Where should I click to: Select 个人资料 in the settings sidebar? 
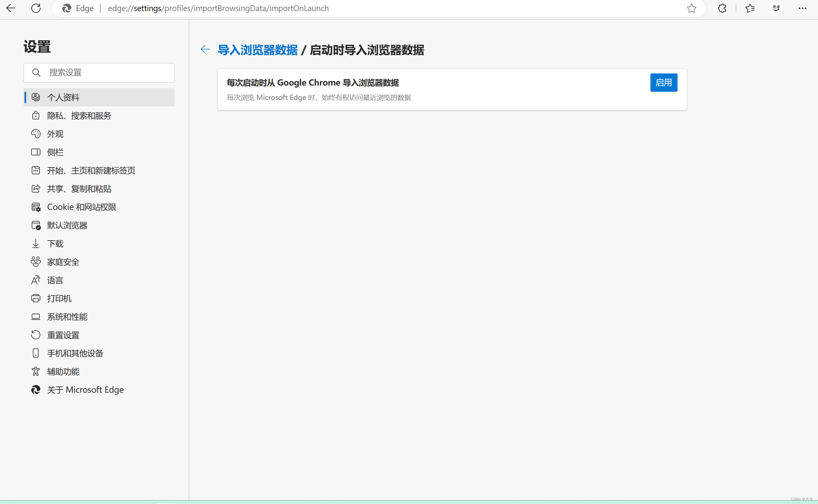63,97
